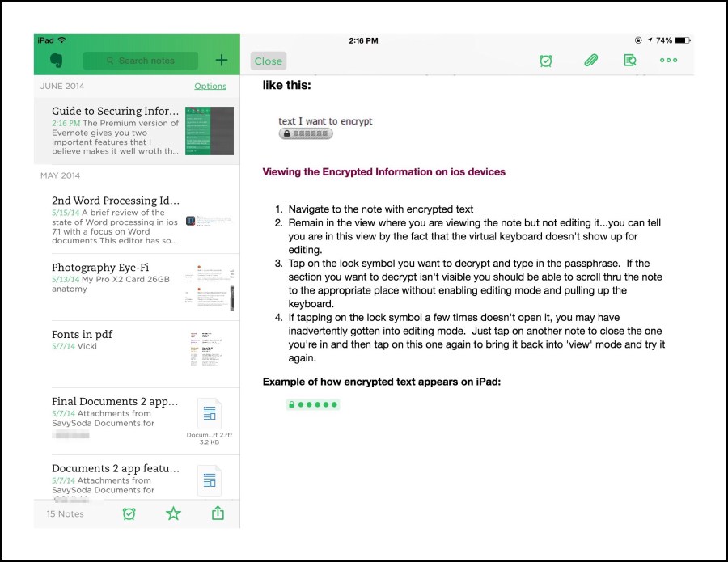Open note info via the document-magnifier icon

point(630,60)
